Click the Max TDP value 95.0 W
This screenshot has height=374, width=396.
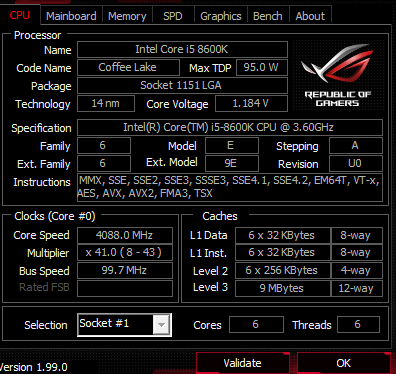[262, 67]
